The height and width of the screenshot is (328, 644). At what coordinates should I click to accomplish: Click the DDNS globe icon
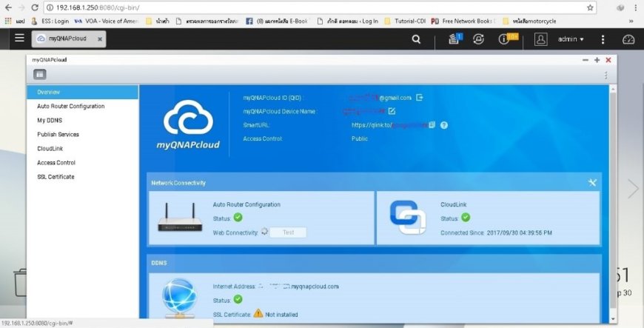(x=179, y=298)
